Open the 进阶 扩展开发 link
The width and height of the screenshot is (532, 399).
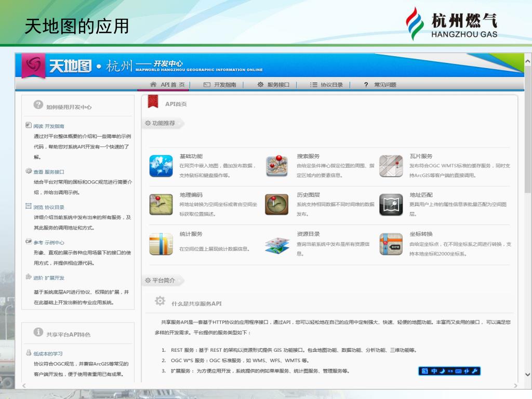tap(49, 278)
